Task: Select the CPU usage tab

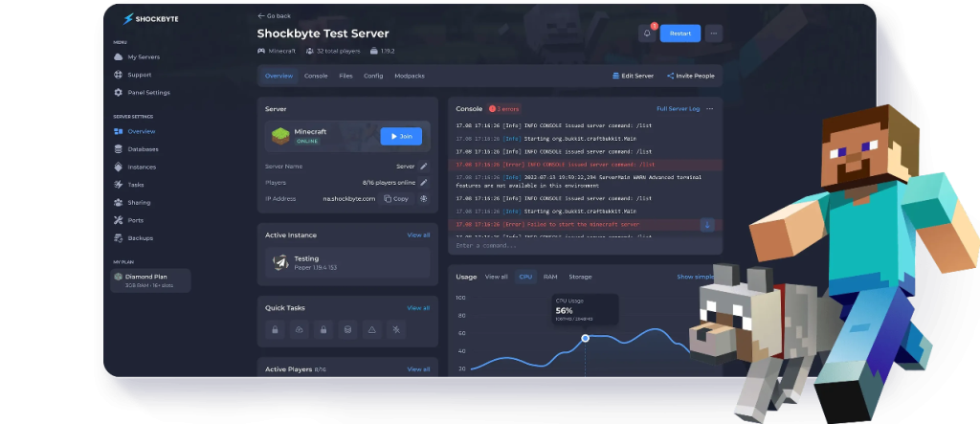Action: coord(525,277)
